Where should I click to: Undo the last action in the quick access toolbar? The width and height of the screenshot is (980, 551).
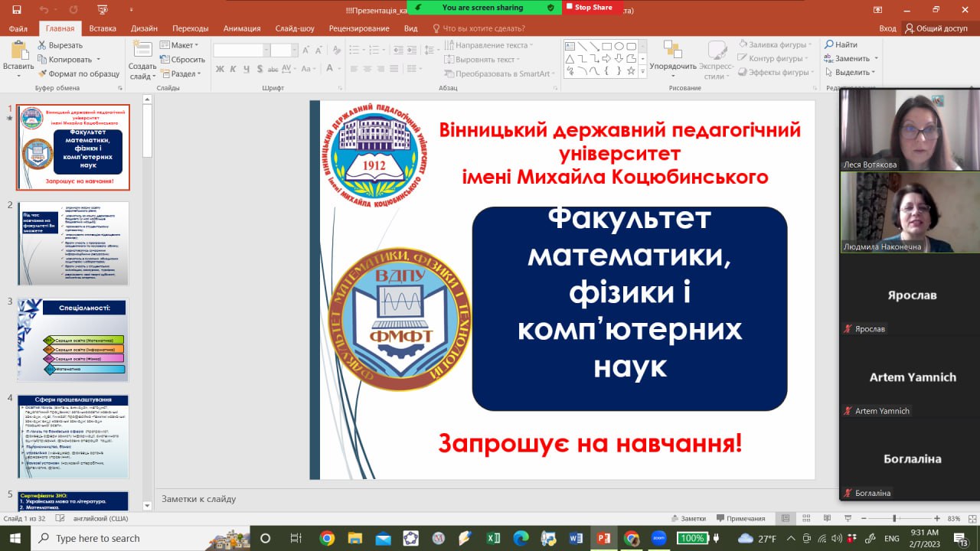pyautogui.click(x=44, y=9)
